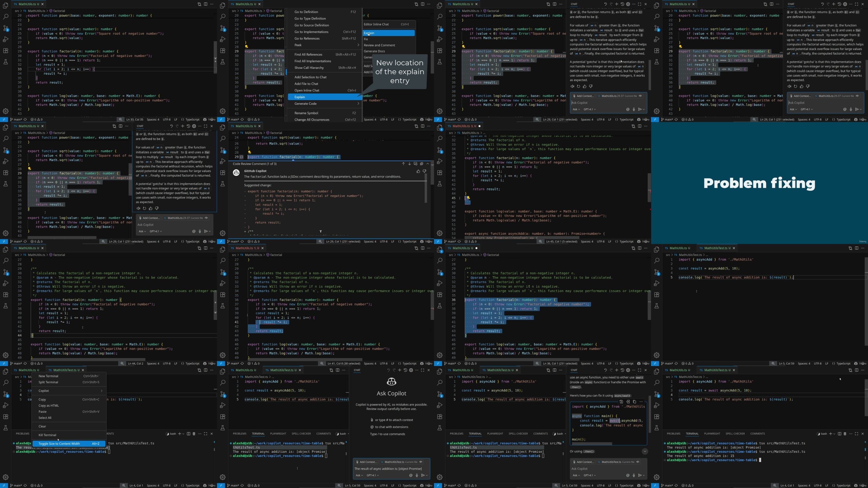Jump to next Code Review Comment using down arrow
The width and height of the screenshot is (868, 488).
click(x=409, y=164)
